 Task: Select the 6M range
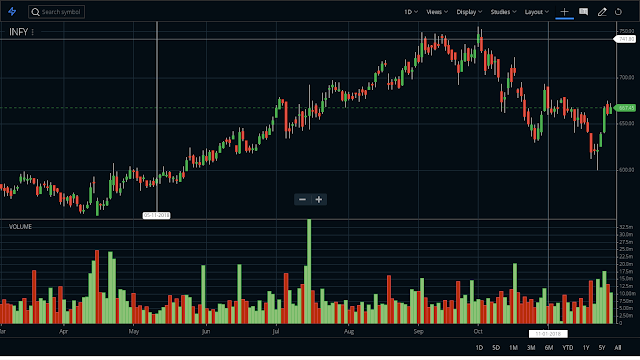coord(549,348)
